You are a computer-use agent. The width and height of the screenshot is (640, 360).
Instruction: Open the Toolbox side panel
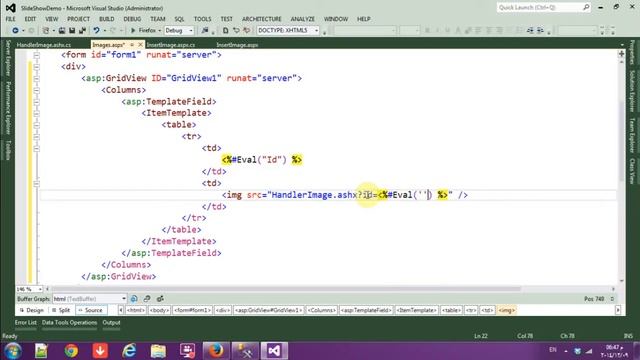tap(7, 150)
